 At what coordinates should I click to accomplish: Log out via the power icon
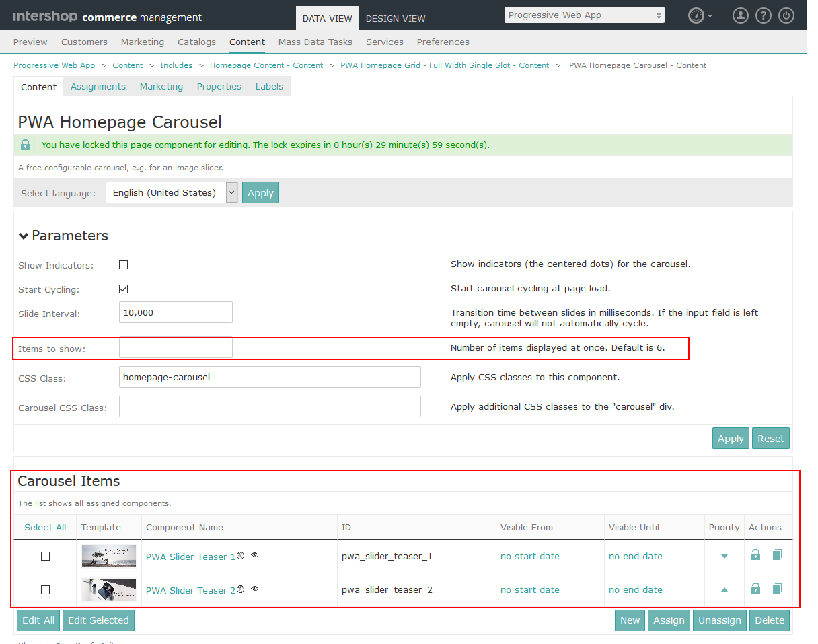pos(786,15)
